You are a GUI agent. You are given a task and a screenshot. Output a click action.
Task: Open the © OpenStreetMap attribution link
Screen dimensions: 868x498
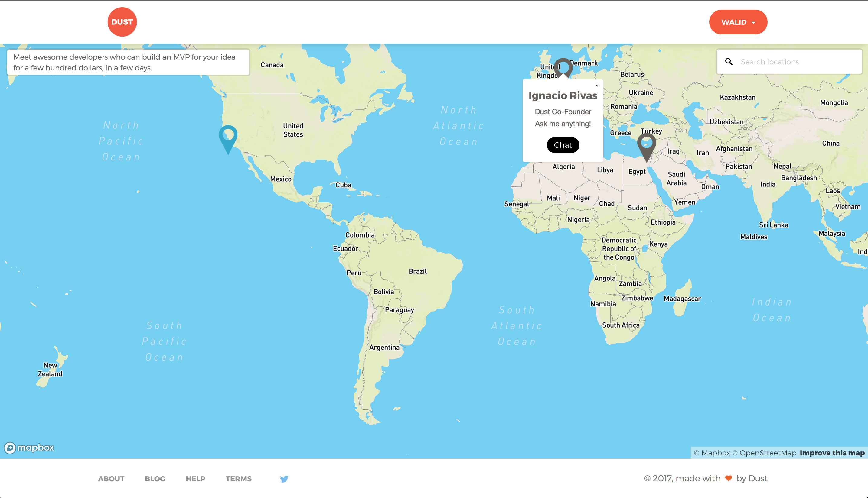[764, 453]
